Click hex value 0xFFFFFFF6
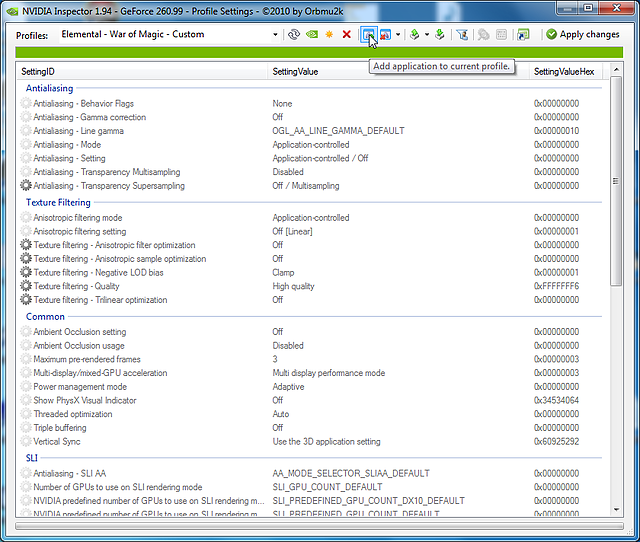Image resolution: width=640 pixels, height=542 pixels. point(556,286)
